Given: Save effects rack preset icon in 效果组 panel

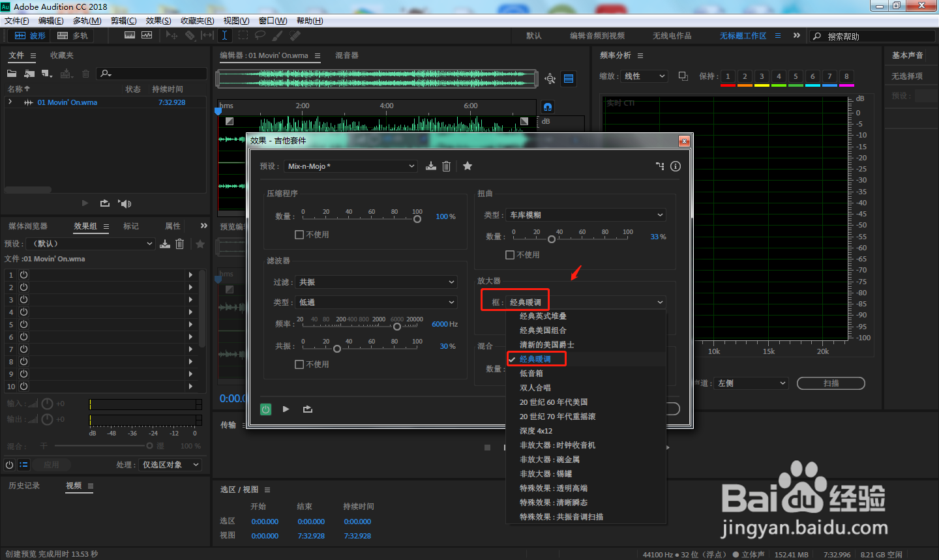Looking at the screenshot, I should pyautogui.click(x=165, y=244).
